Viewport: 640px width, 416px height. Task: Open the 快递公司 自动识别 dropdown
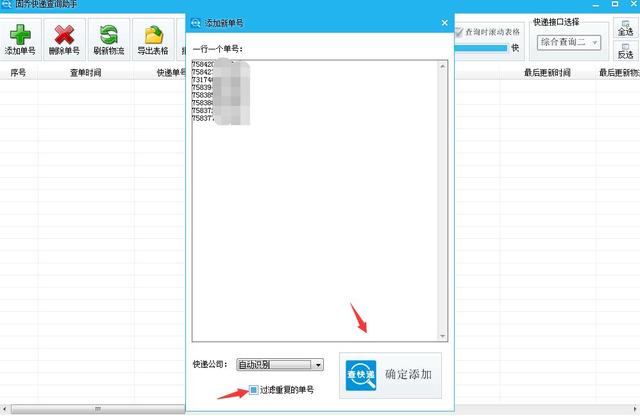tap(280, 365)
